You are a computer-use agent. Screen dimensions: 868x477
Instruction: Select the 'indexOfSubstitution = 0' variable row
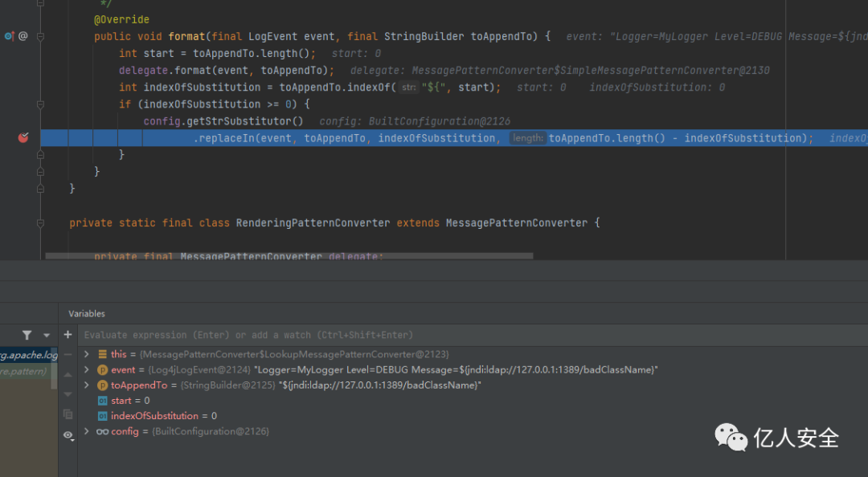pos(473,416)
